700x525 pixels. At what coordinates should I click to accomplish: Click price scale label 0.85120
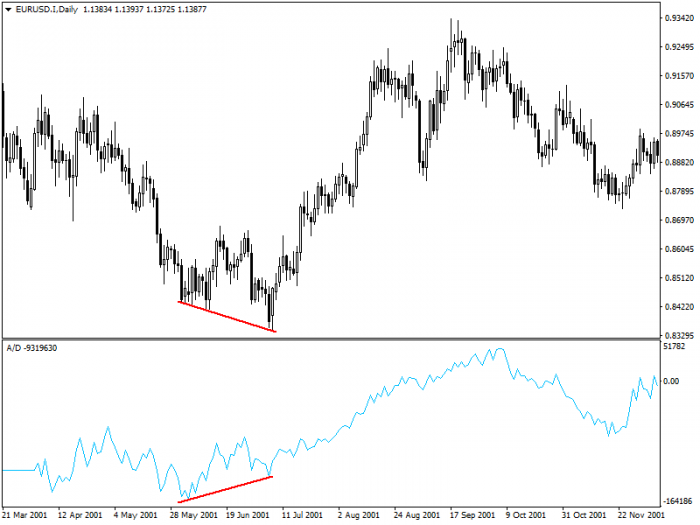pyautogui.click(x=679, y=278)
